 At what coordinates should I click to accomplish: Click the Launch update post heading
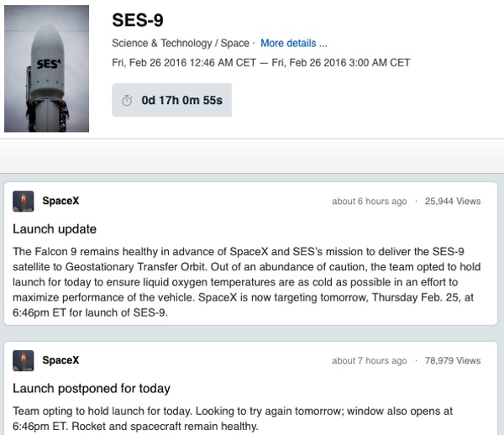coord(55,229)
